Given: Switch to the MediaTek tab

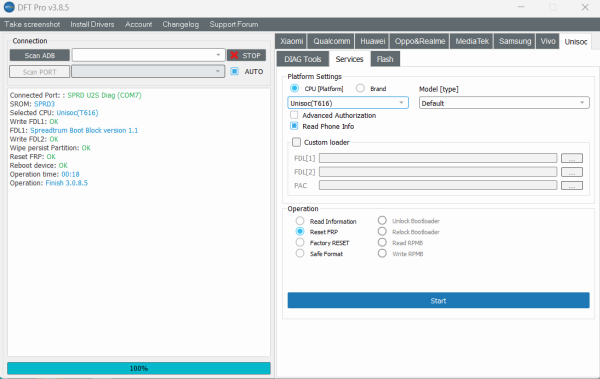Looking at the screenshot, I should point(472,41).
